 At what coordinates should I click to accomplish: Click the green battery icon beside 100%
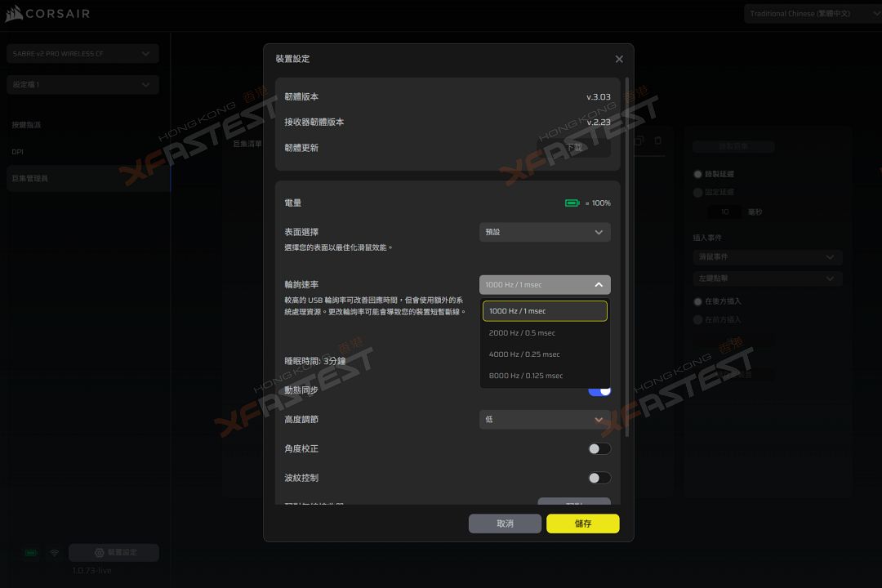[x=572, y=203]
